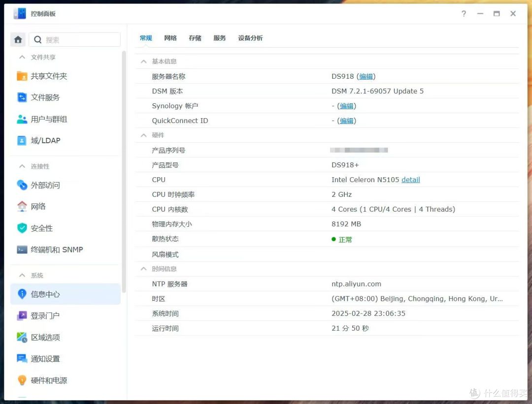
Task: Click the User & Group people icon
Action: (22, 119)
